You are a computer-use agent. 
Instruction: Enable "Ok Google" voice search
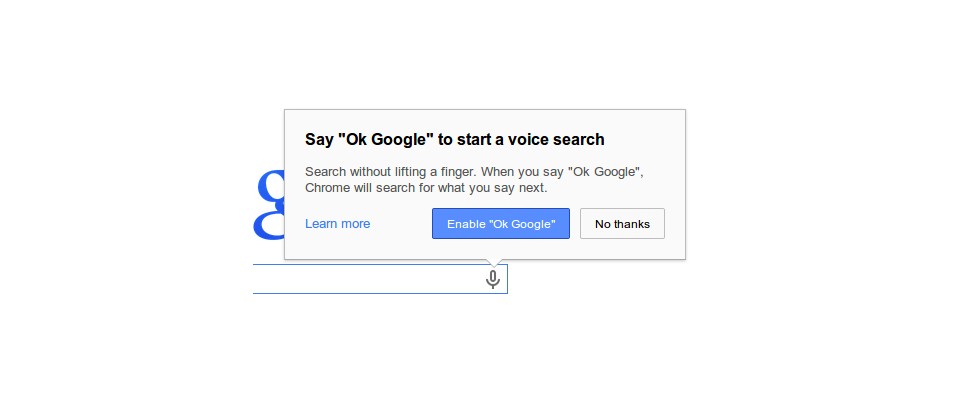tap(500, 224)
